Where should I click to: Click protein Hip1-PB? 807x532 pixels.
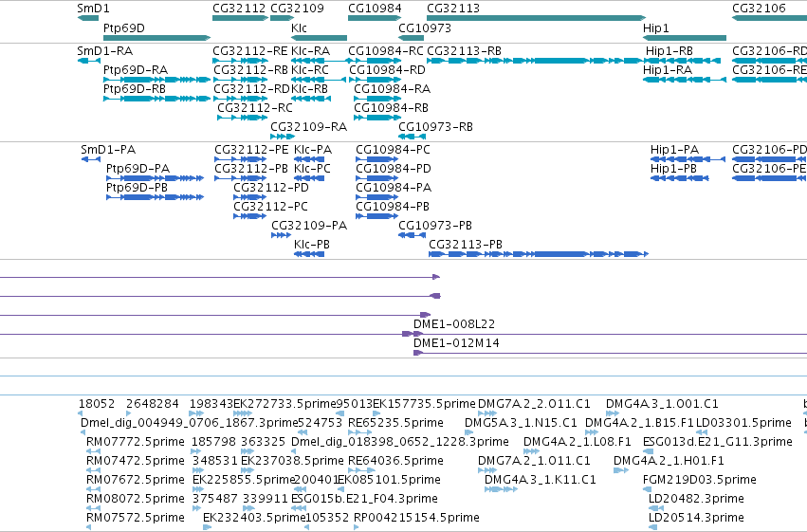pyautogui.click(x=679, y=178)
